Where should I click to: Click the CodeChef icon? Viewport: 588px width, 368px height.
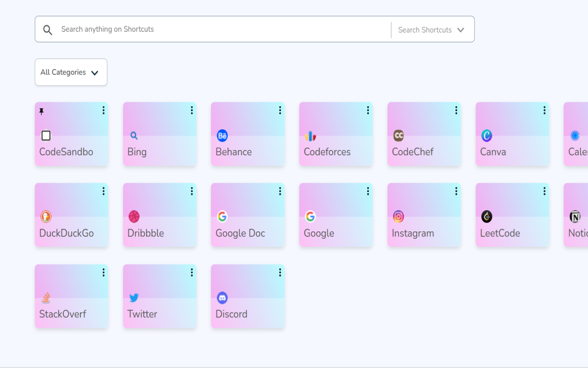pyautogui.click(x=399, y=136)
